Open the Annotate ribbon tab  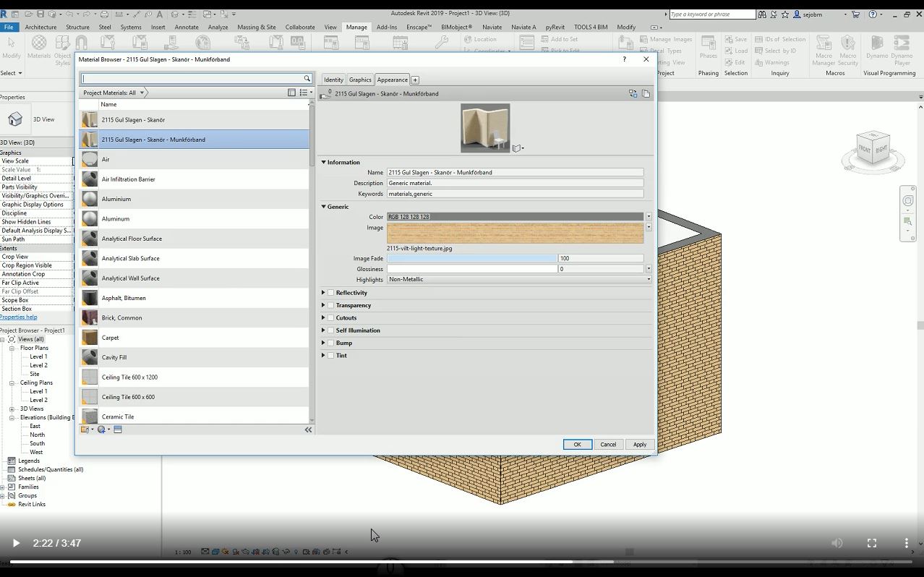click(x=187, y=27)
